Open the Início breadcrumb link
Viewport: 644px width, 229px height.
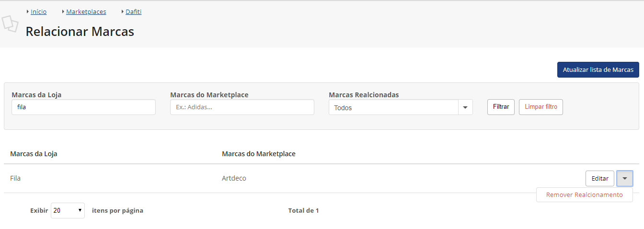click(39, 11)
